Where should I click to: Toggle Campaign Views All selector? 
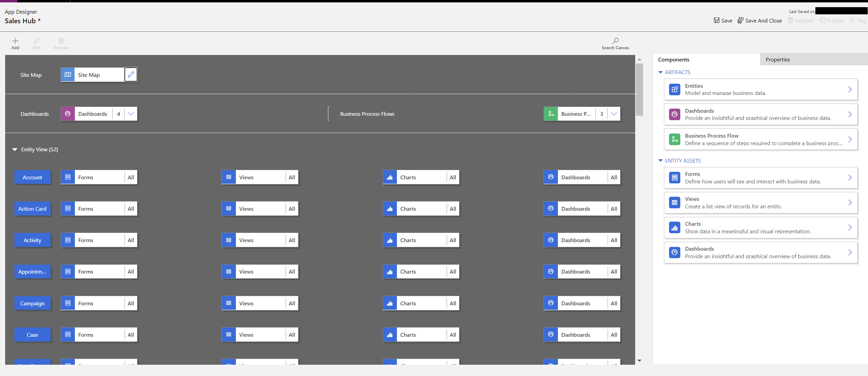tap(292, 303)
